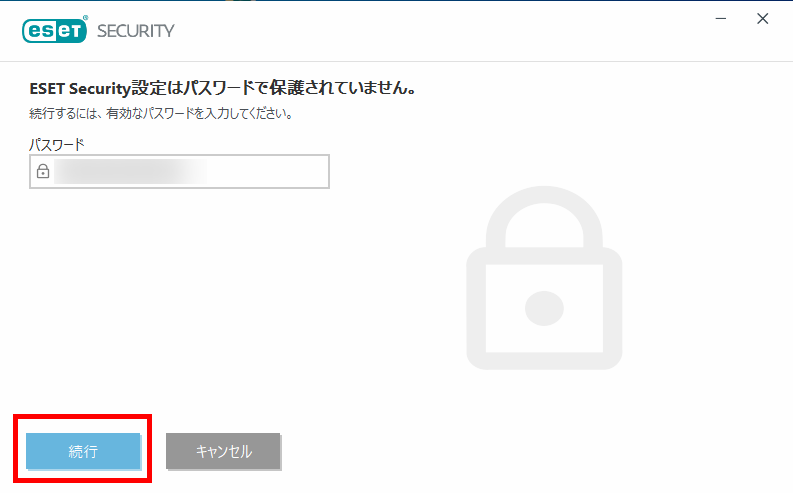Viewport: 793px width, 493px height.
Task: Minimize the ESET Security dialog window
Action: [721, 19]
